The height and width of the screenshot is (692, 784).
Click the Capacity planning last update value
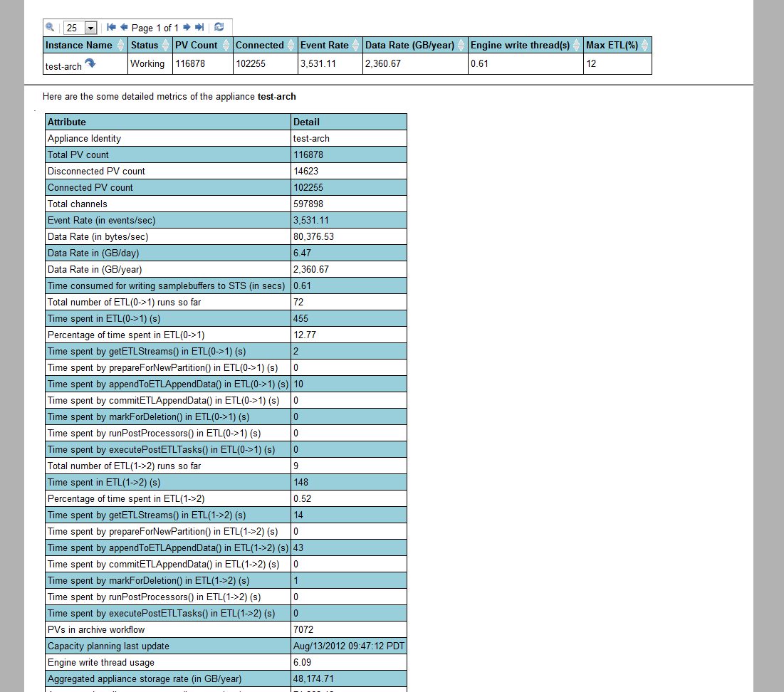pos(348,646)
